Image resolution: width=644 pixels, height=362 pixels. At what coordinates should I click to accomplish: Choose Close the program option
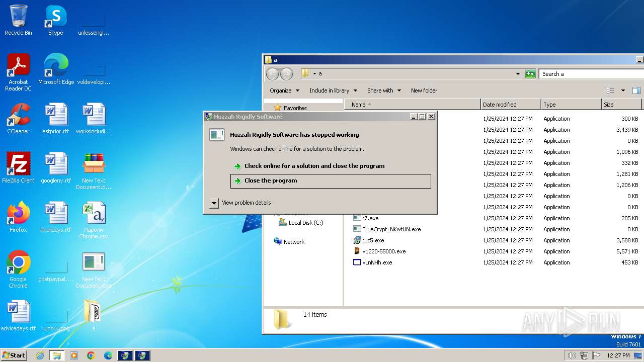click(331, 181)
